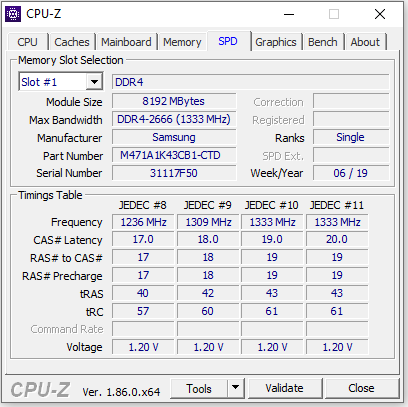The image size is (408, 407).
Task: Click the Close button at bottom
Action: tap(361, 388)
